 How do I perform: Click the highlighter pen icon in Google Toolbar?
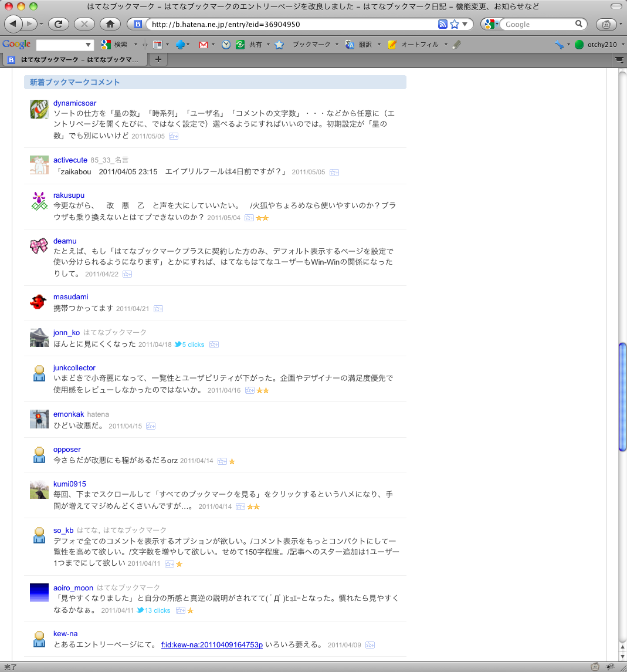457,45
